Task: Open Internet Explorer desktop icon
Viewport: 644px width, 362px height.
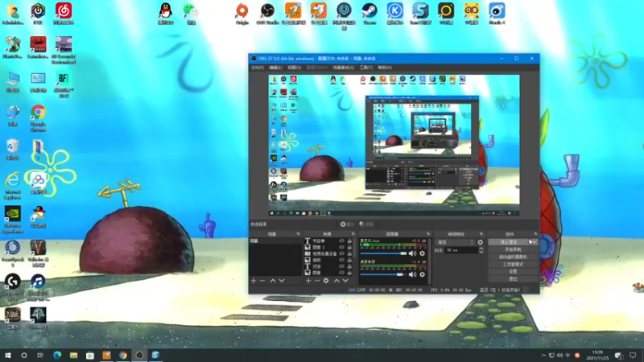Action: [13, 186]
